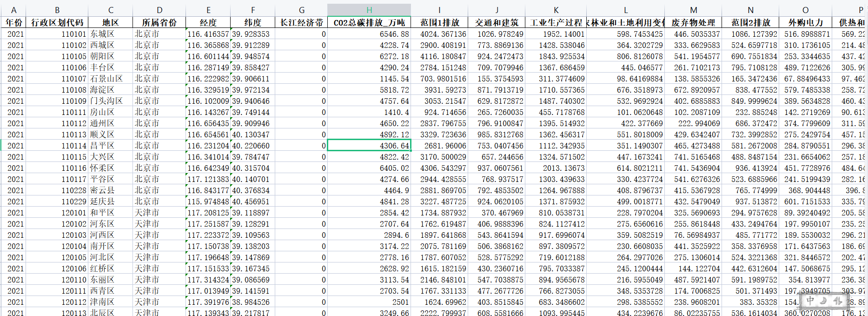Select 工业生产过程 cell 2013.13673
Viewport: 868px width, 316px height.
point(556,168)
